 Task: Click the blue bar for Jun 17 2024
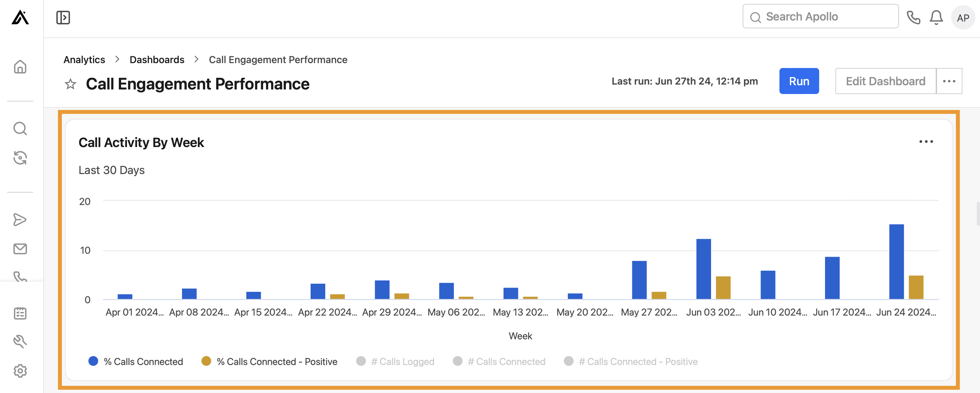832,278
